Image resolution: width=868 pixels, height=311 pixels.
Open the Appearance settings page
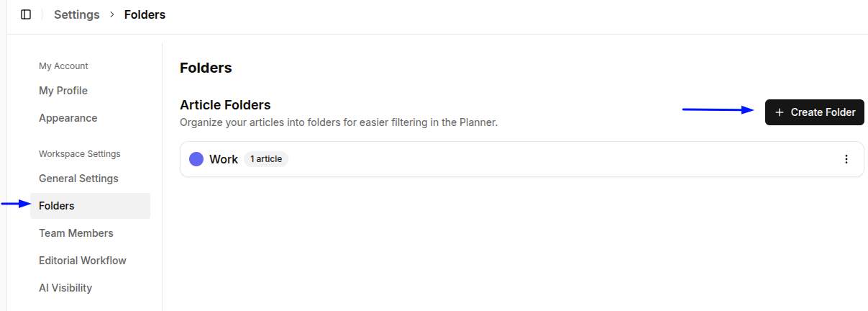(x=68, y=118)
